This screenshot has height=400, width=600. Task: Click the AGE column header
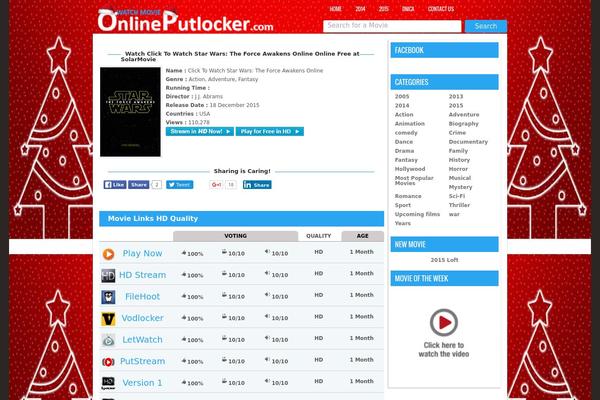point(362,236)
